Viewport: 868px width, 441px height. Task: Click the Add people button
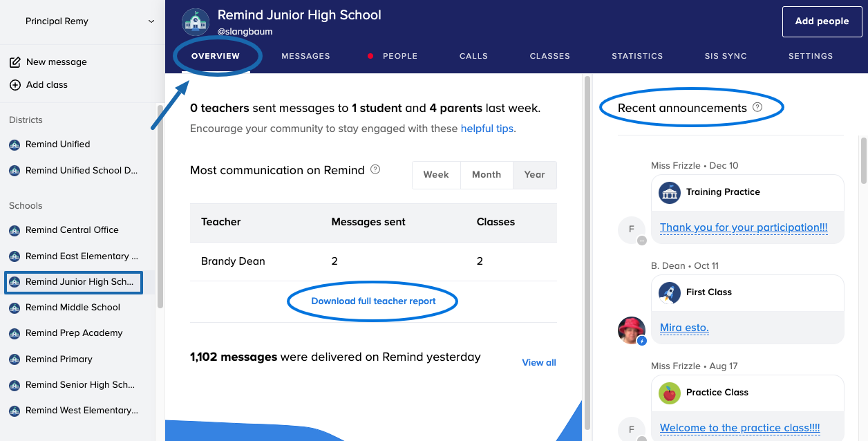click(822, 21)
